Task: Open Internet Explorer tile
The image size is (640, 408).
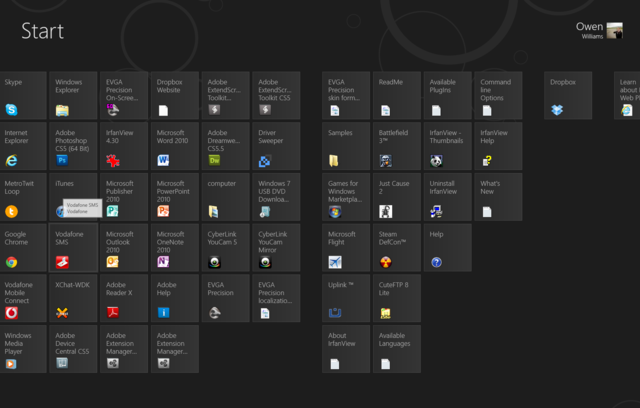Action: pyautogui.click(x=23, y=146)
